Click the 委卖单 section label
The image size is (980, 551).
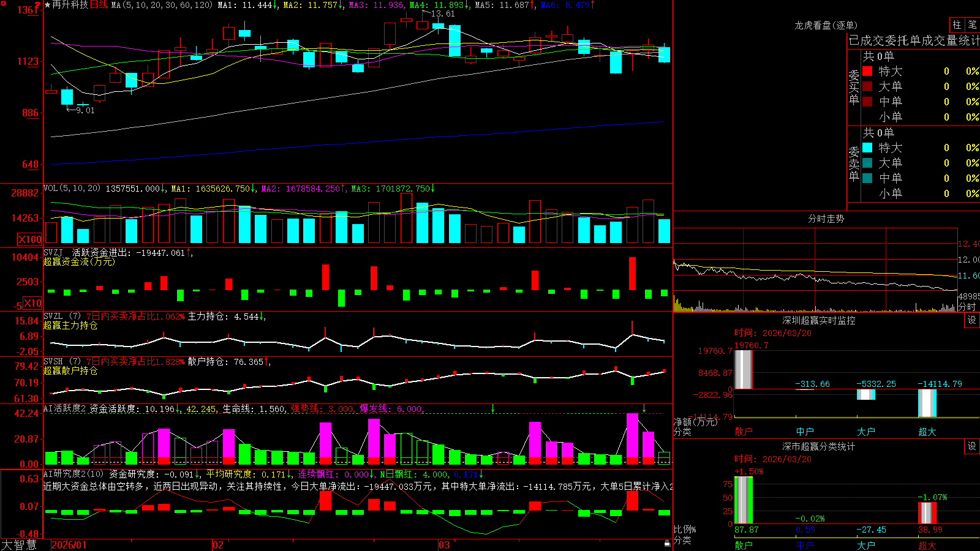click(x=854, y=163)
